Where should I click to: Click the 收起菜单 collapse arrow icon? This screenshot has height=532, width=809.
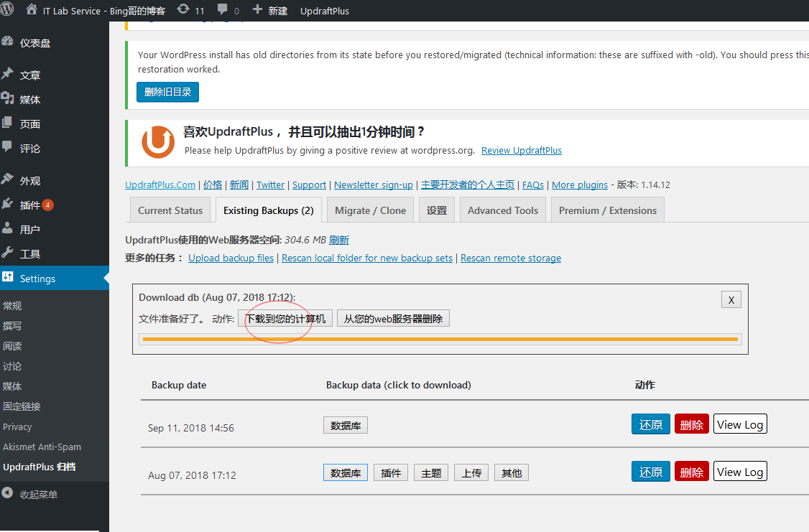7,493
